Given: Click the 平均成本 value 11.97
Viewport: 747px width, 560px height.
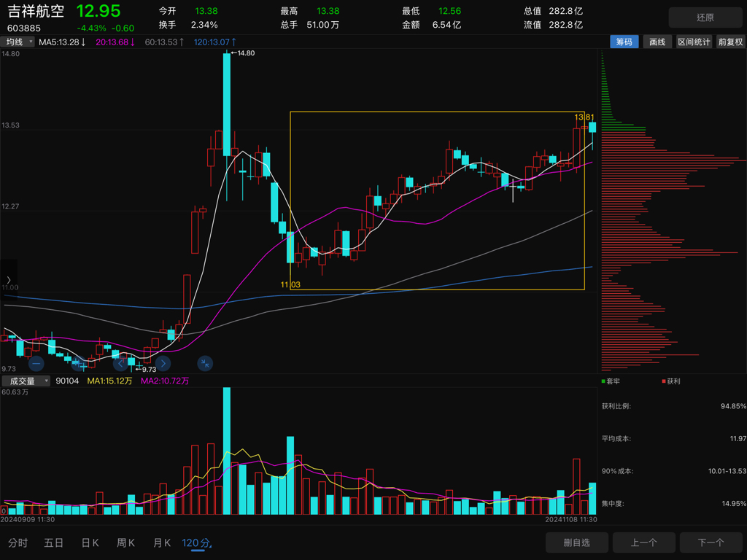Looking at the screenshot, I should pyautogui.click(x=738, y=438).
